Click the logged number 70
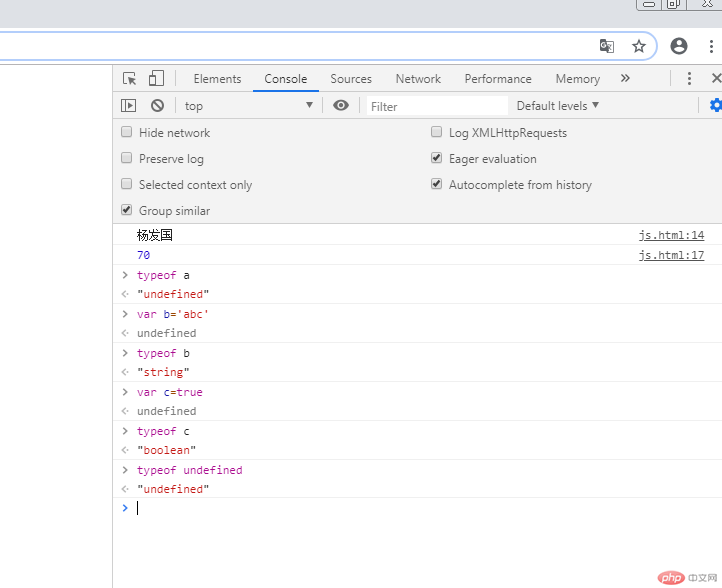Image resolution: width=722 pixels, height=588 pixels. pyautogui.click(x=143, y=255)
